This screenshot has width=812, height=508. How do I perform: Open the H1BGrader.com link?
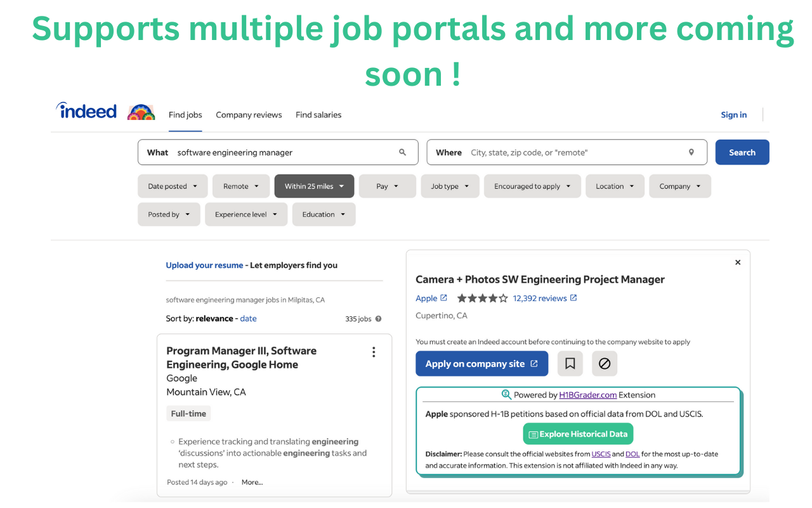point(587,395)
